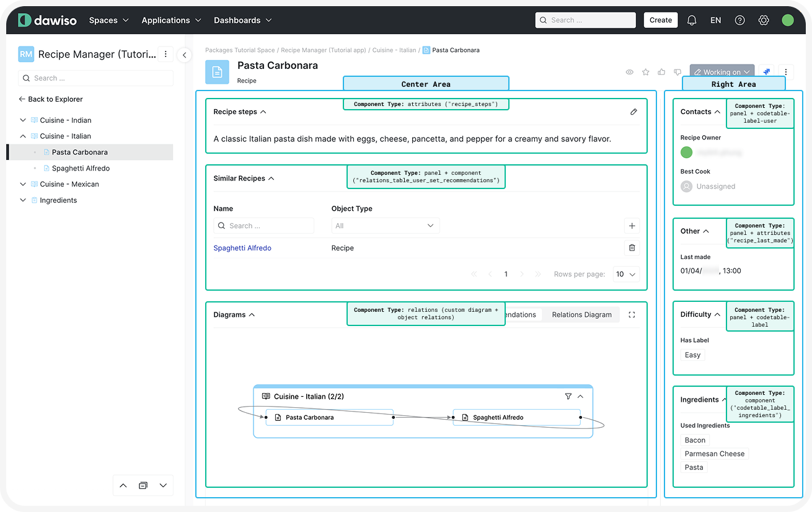Click the notifications bell icon
This screenshot has width=812, height=512.
pos(692,20)
